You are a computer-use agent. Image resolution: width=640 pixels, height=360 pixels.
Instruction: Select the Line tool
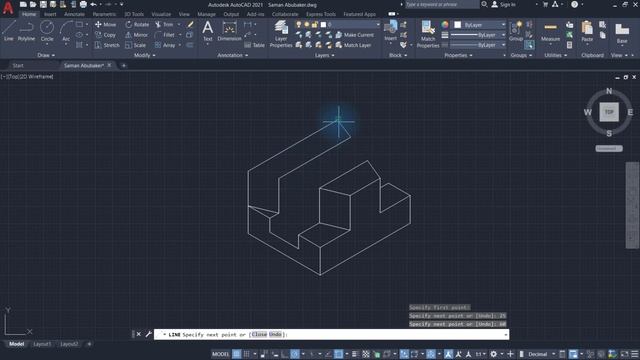pos(9,31)
